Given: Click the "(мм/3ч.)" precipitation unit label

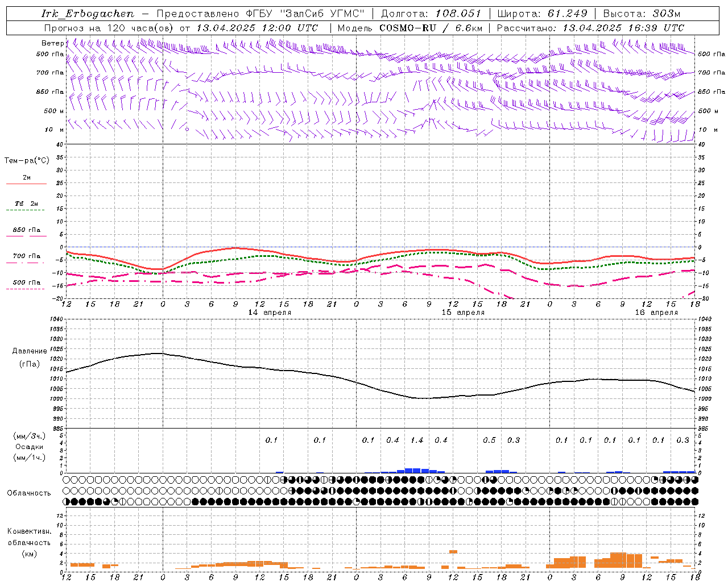Looking at the screenshot, I should pos(30,436).
